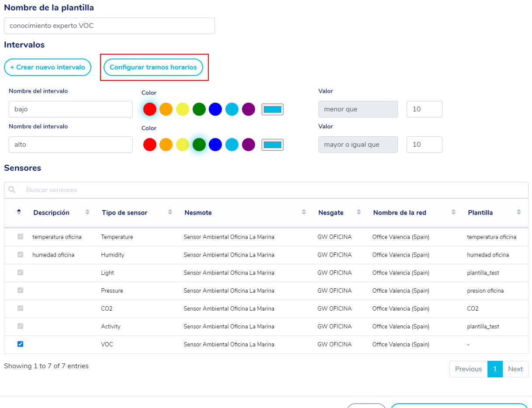The width and height of the screenshot is (532, 408).
Task: Uncheck the VOC sensor checkbox
Action: [20, 344]
